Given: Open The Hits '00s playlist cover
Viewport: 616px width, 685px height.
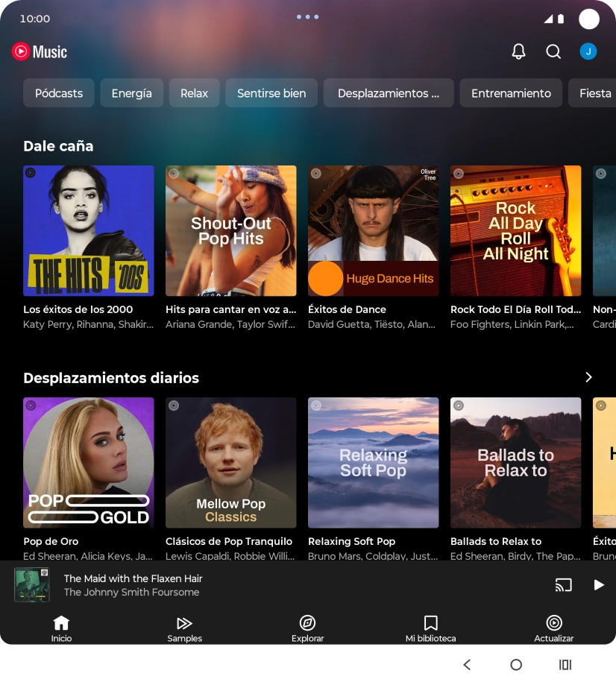Looking at the screenshot, I should pyautogui.click(x=88, y=230).
